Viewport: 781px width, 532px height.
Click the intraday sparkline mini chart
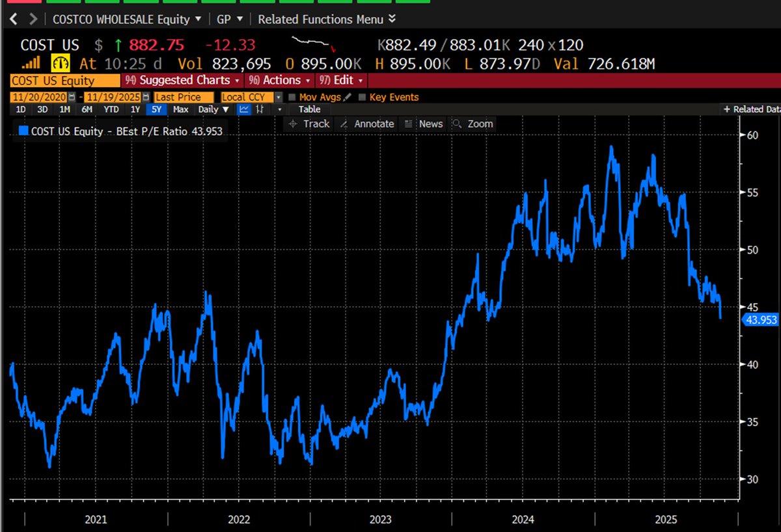[x=314, y=44]
